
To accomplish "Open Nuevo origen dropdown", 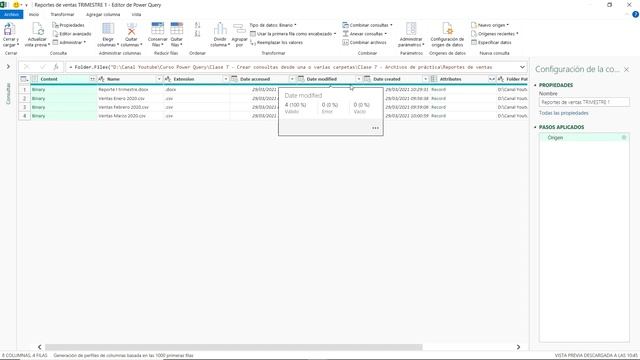I will (490, 25).
